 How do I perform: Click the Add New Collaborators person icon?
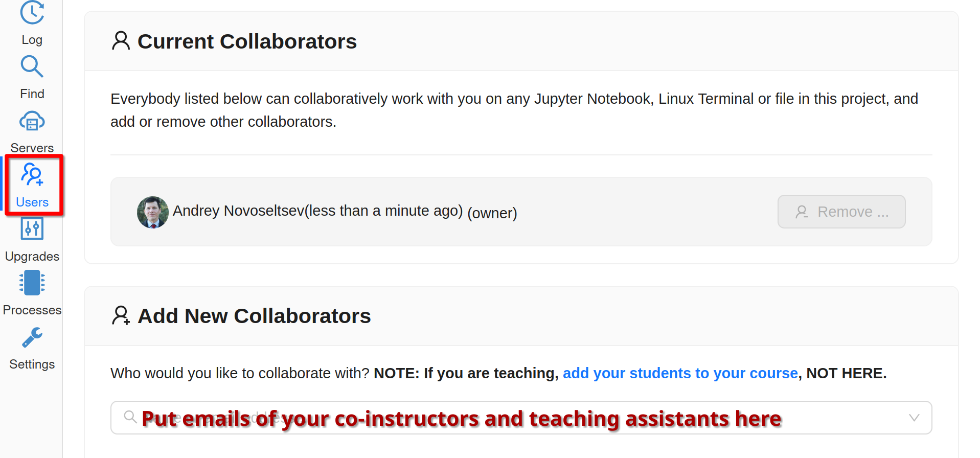(x=121, y=315)
